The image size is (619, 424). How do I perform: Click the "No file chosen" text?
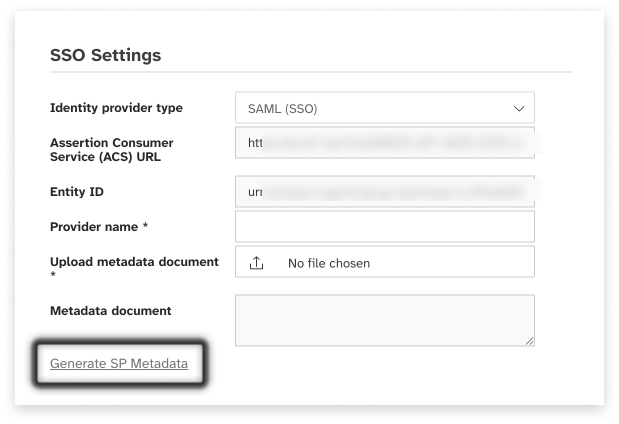click(x=329, y=263)
